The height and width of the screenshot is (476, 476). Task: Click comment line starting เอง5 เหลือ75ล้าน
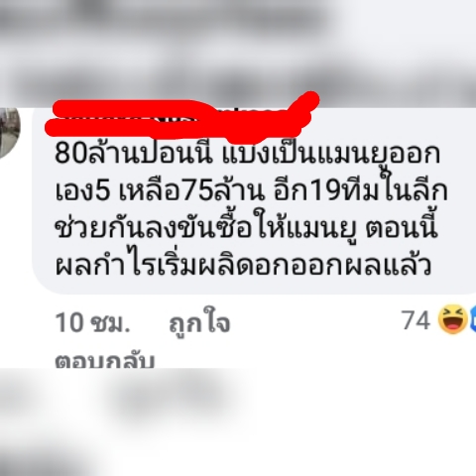coord(251,190)
